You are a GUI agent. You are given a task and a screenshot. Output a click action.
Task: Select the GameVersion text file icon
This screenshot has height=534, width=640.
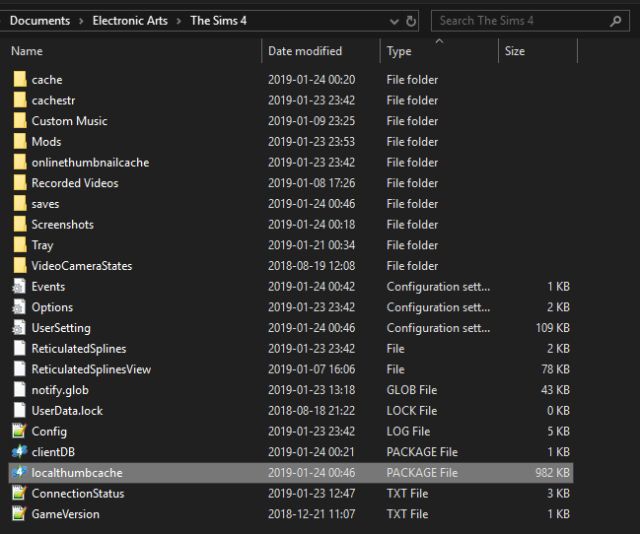[x=19, y=514]
